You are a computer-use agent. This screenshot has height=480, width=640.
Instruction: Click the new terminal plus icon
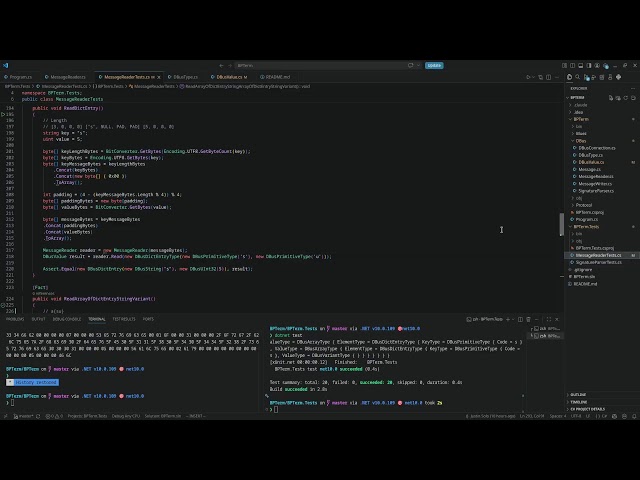pyautogui.click(x=508, y=319)
